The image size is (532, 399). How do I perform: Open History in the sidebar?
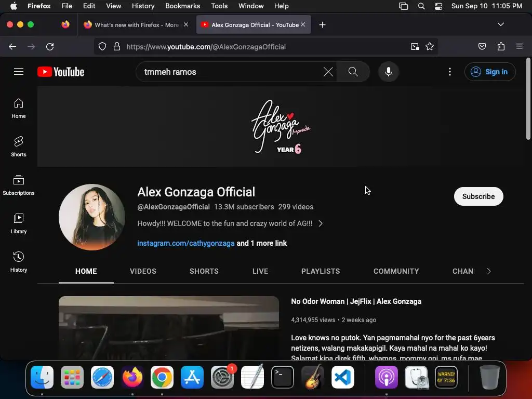pyautogui.click(x=19, y=262)
